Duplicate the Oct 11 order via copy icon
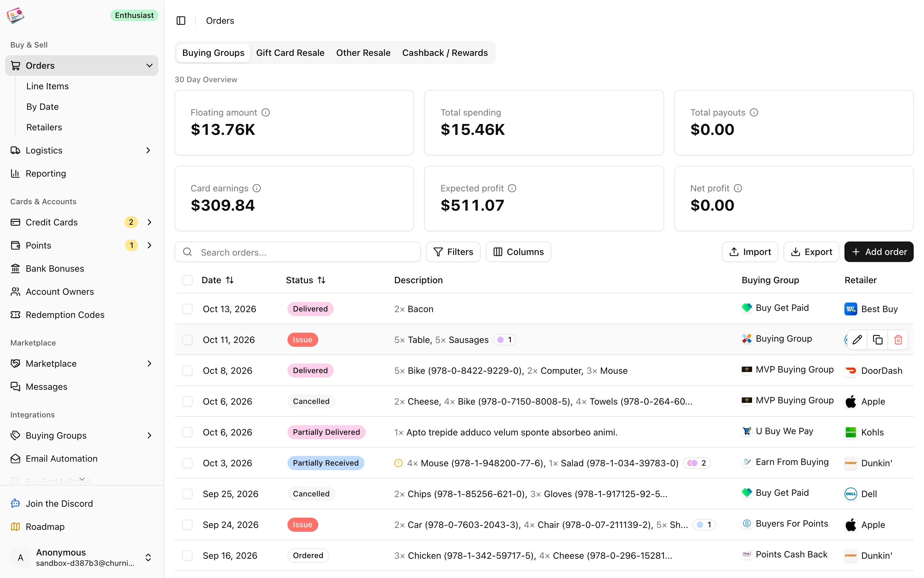This screenshot has height=578, width=924. click(877, 339)
